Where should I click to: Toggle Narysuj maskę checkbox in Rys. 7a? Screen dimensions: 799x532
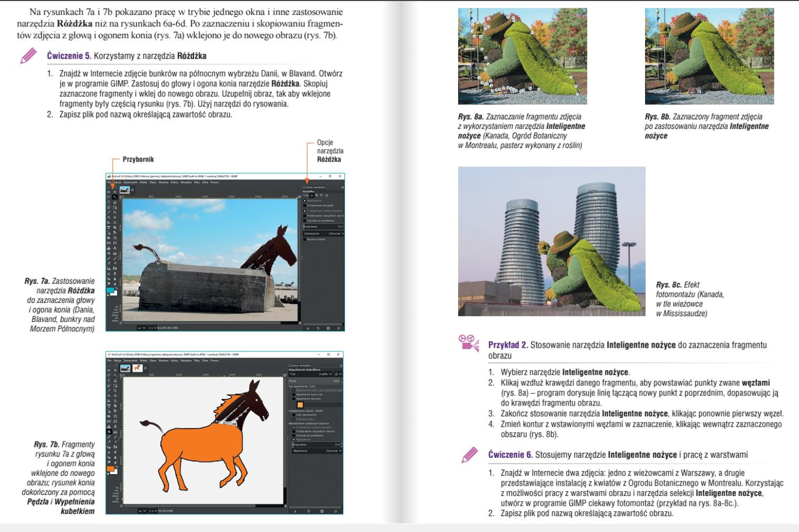tap(305, 239)
